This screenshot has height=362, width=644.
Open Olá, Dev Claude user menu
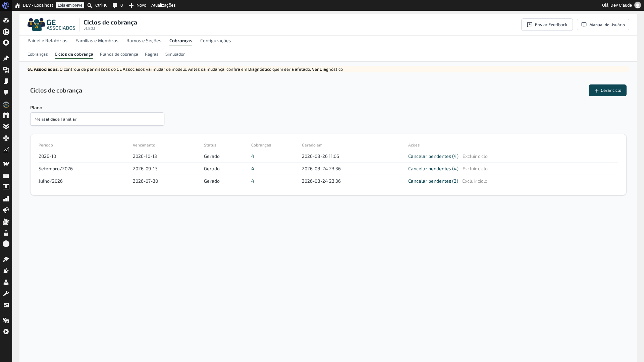coord(621,5)
